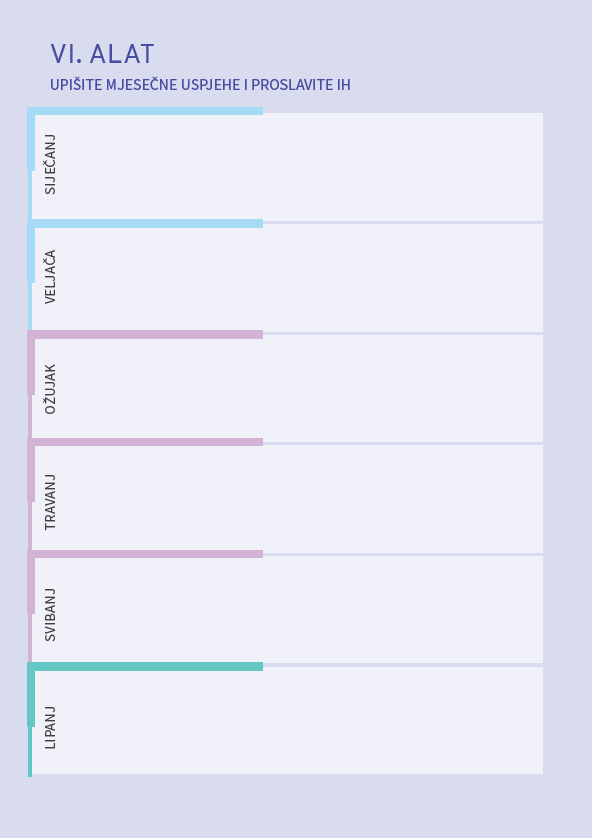Click the purple bar above SVIBANJ
Image resolution: width=592 pixels, height=838 pixels.
pos(145,554)
